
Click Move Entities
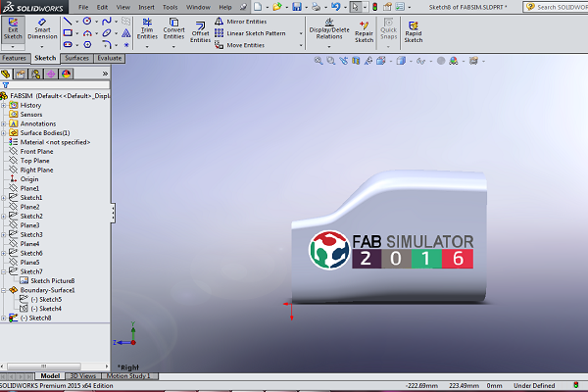(x=239, y=45)
